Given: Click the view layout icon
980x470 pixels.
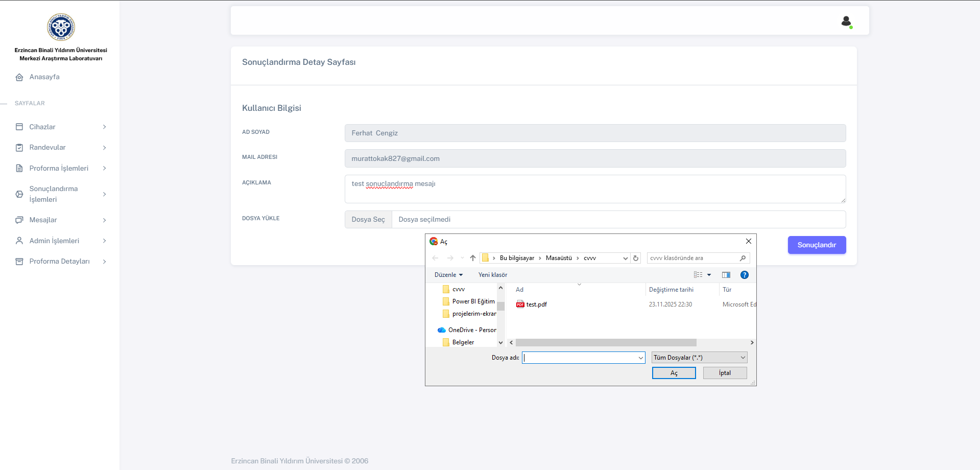Looking at the screenshot, I should click(698, 275).
